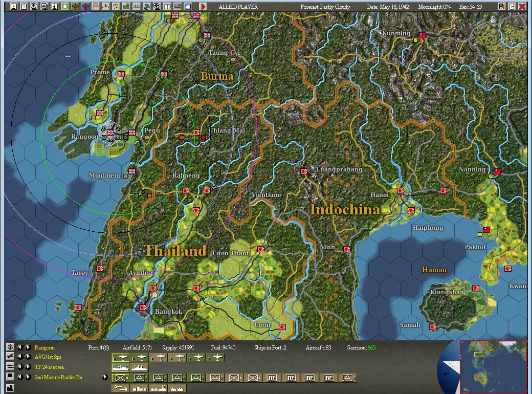Click the anchor icon beside Rangoon
The height and width of the screenshot is (394, 532).
(10, 347)
